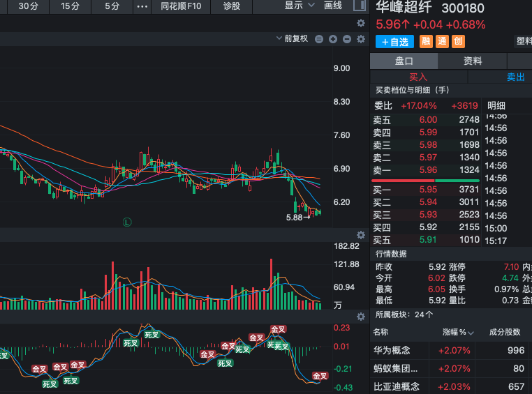
Task: Click the 跌停 4.74 value
Action: pos(510,278)
